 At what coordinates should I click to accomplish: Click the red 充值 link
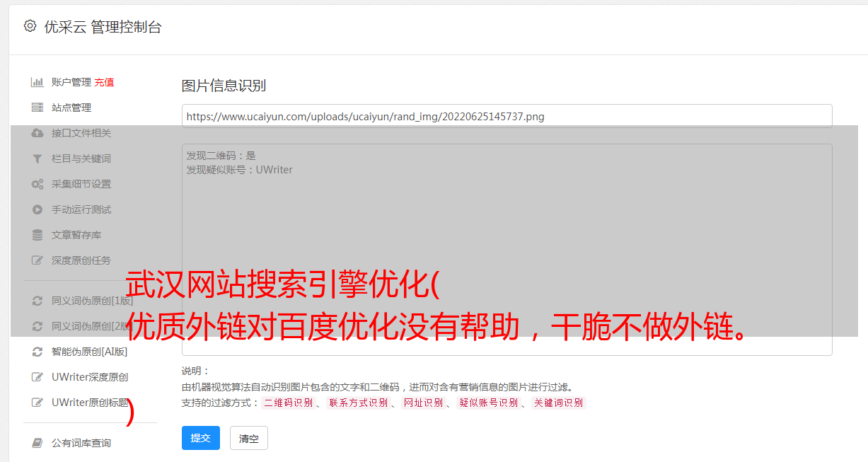[x=104, y=82]
